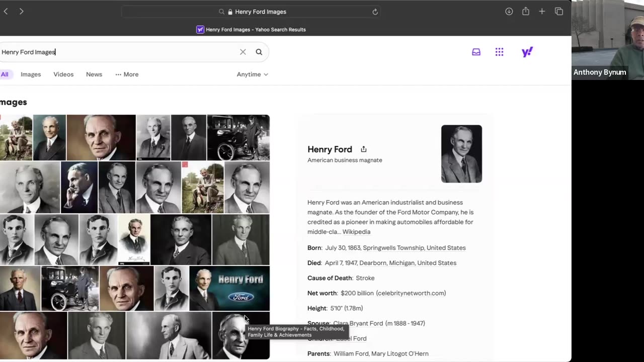Viewport: 644px width, 362px height.
Task: Click the Height 5'10" (1.78m) row
Action: [335, 308]
